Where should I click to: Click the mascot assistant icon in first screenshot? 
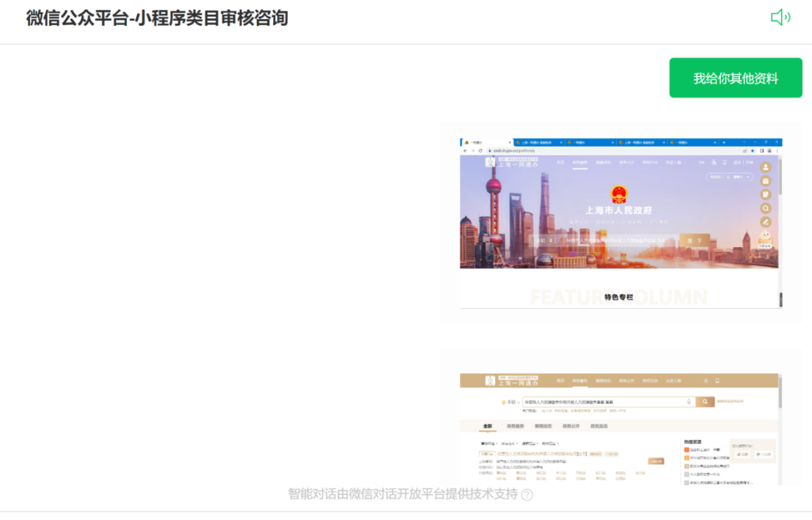point(765,239)
